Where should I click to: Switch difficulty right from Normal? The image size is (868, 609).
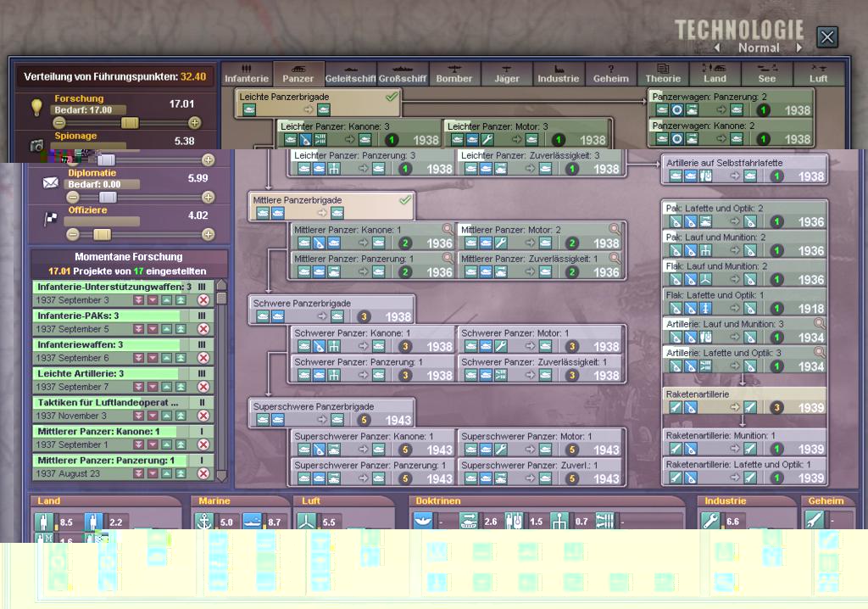pyautogui.click(x=798, y=47)
